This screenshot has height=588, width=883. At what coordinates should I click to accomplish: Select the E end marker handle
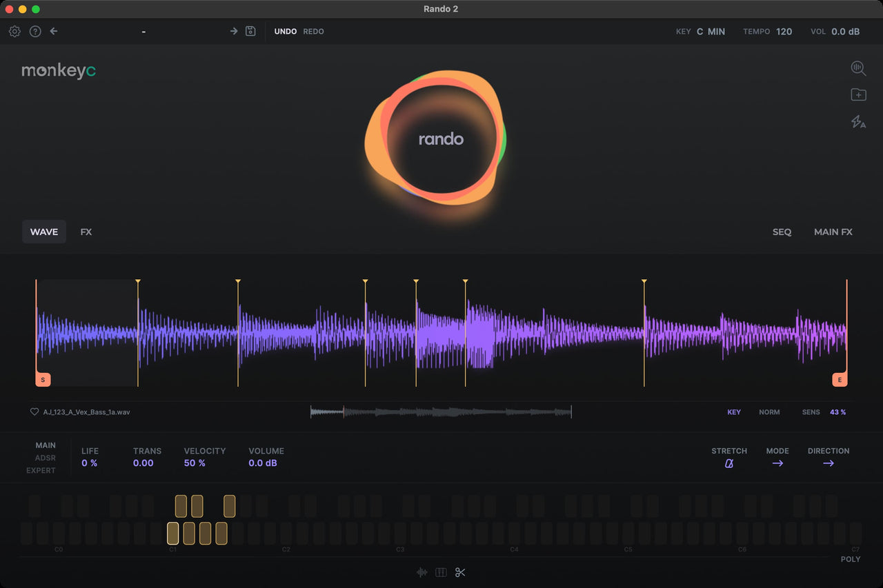(840, 380)
